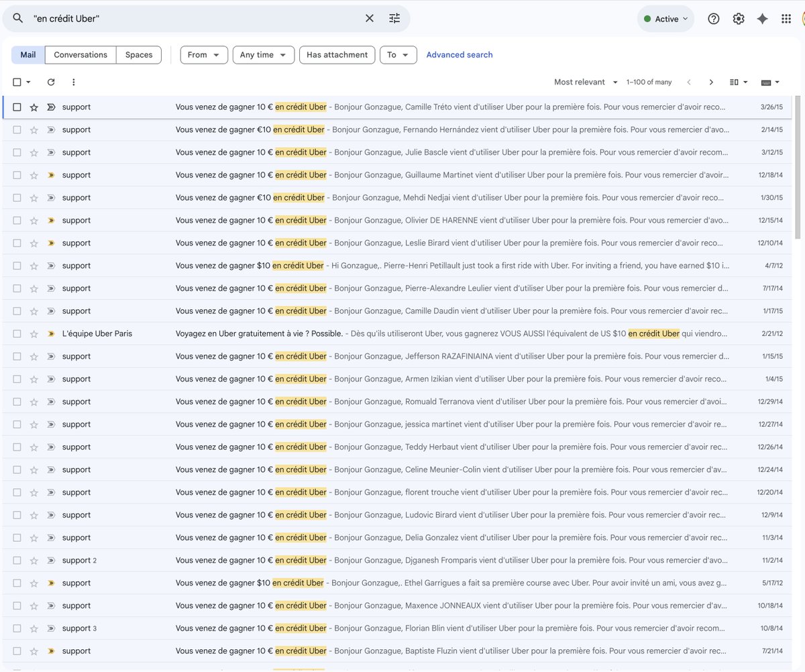Viewport: 805px width, 672px height.
Task: Open Settings gear icon
Action: click(x=739, y=19)
